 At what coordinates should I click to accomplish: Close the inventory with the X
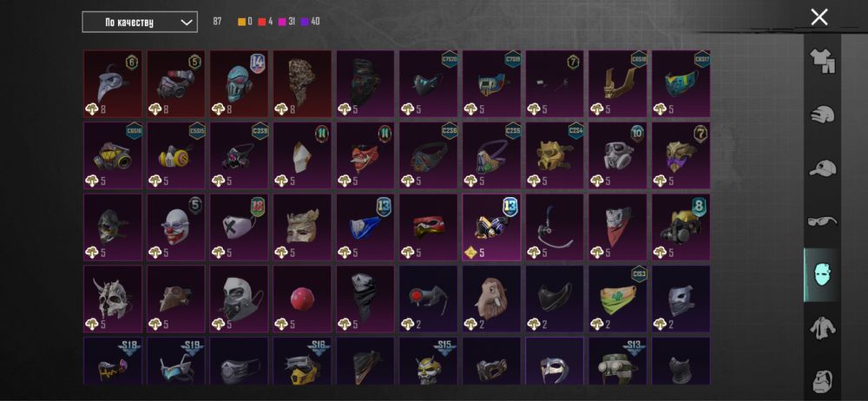click(x=819, y=17)
